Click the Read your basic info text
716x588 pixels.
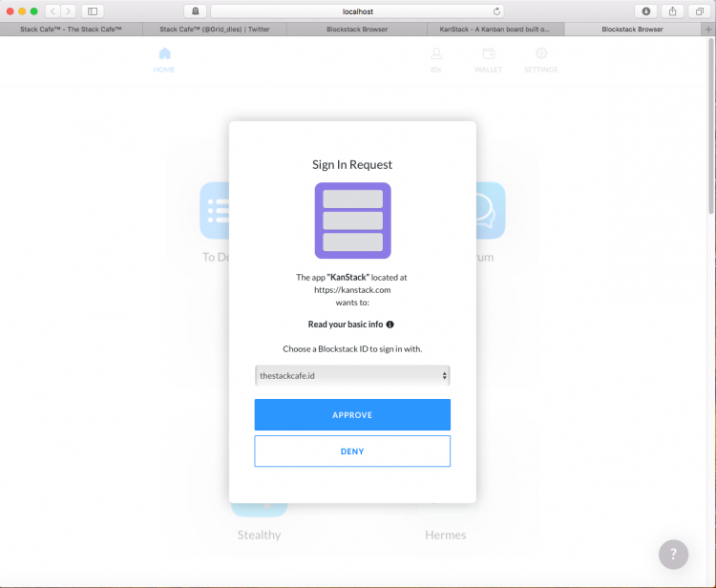click(x=346, y=325)
